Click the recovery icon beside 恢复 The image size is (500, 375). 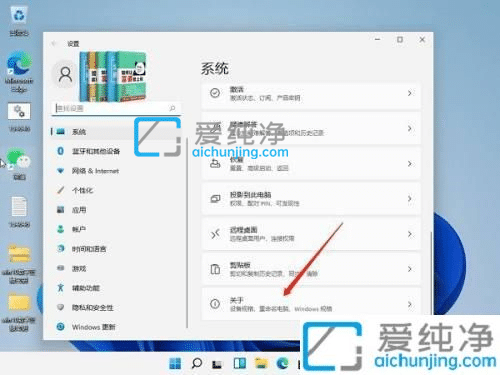(x=215, y=164)
